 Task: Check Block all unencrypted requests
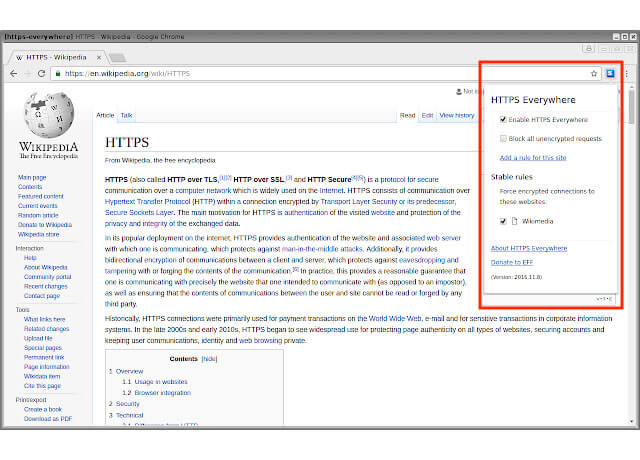503,138
